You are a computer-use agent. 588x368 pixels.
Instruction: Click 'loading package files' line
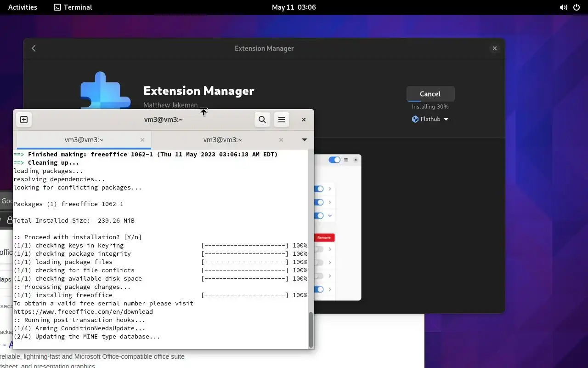click(160, 262)
